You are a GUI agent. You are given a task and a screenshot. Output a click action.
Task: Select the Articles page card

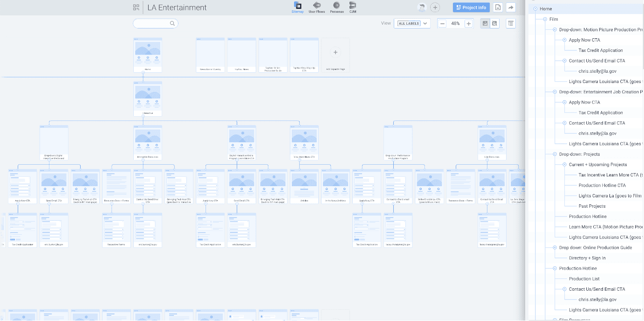click(304, 187)
